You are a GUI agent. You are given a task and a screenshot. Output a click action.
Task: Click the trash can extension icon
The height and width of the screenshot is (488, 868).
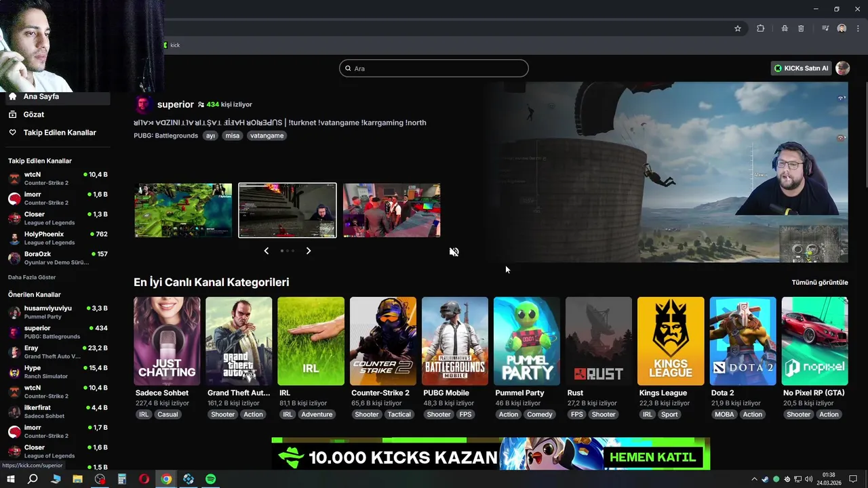click(x=801, y=28)
